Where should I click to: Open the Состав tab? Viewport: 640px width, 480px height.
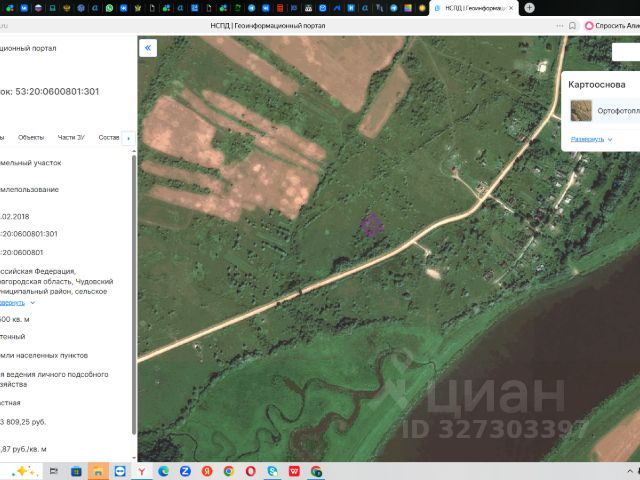click(109, 138)
